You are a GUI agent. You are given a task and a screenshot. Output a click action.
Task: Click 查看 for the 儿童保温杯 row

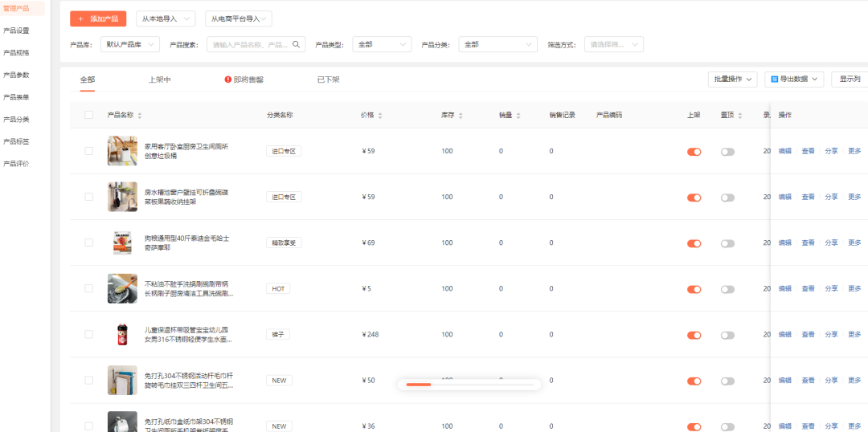(x=809, y=335)
